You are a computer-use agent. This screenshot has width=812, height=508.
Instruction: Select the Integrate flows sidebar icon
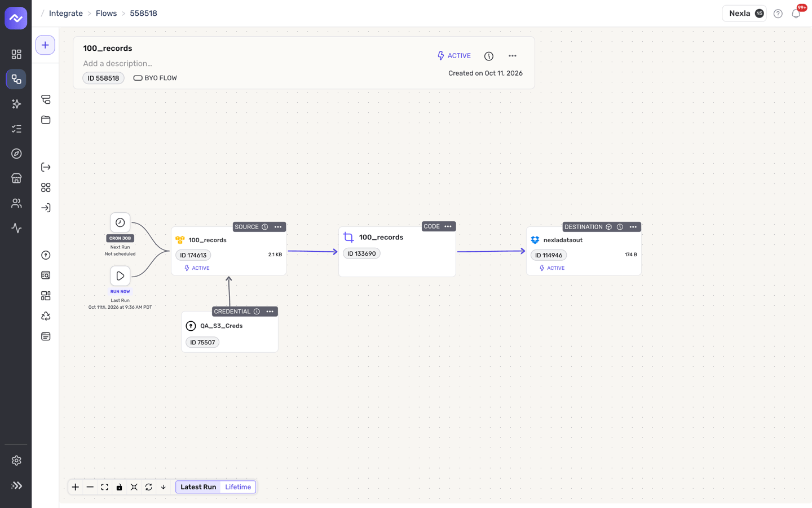[16, 79]
